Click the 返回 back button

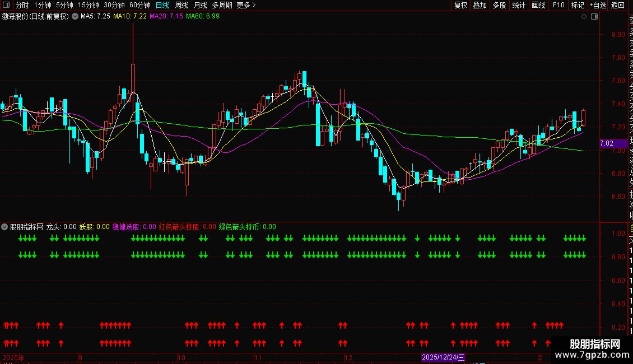click(x=618, y=5)
